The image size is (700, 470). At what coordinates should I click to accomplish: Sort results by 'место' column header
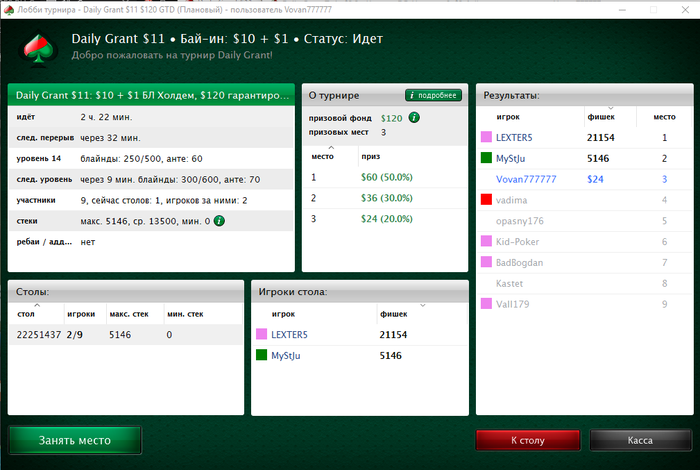(664, 116)
